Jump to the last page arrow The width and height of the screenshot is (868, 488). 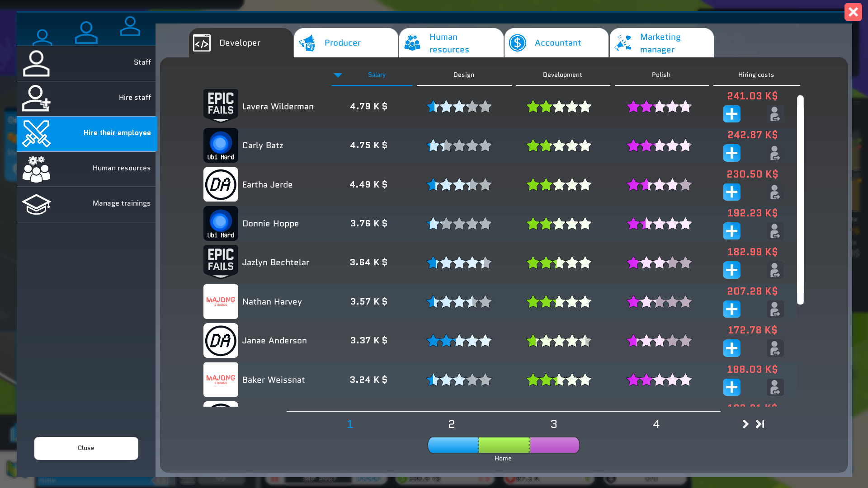[760, 424]
